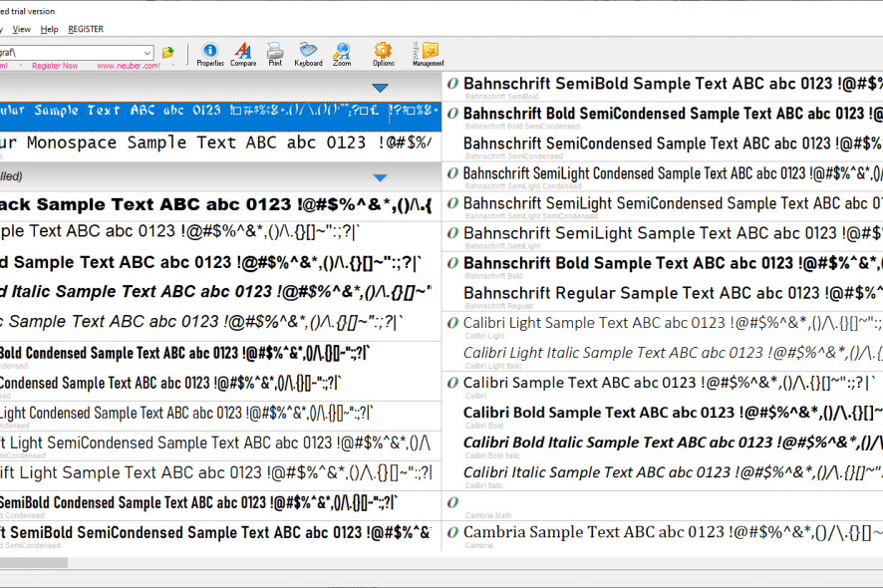Open the REGISTER menu

[86, 29]
